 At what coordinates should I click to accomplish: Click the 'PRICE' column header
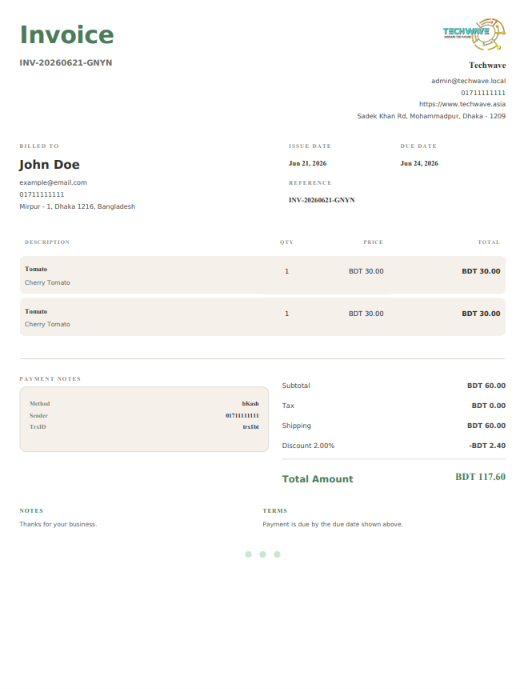[373, 242]
